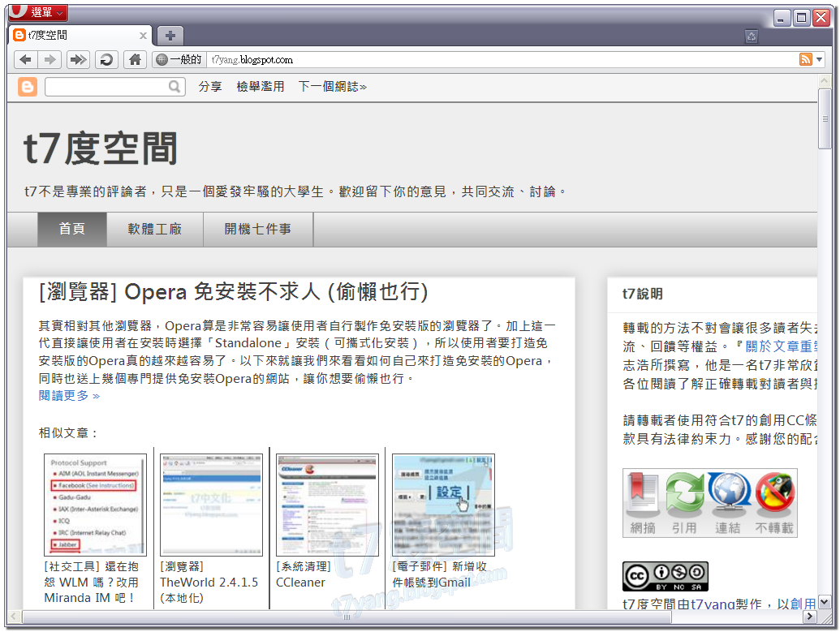Open the 新增收件帳號到Gmail related article text
The width and height of the screenshot is (840, 632).
tap(439, 574)
